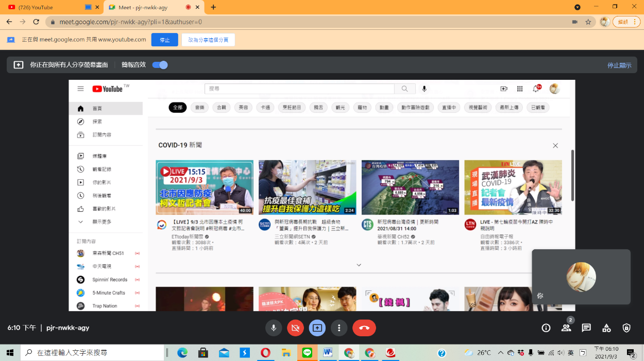This screenshot has width=644, height=361.
Task: Reload the Meet page
Action: click(36, 22)
